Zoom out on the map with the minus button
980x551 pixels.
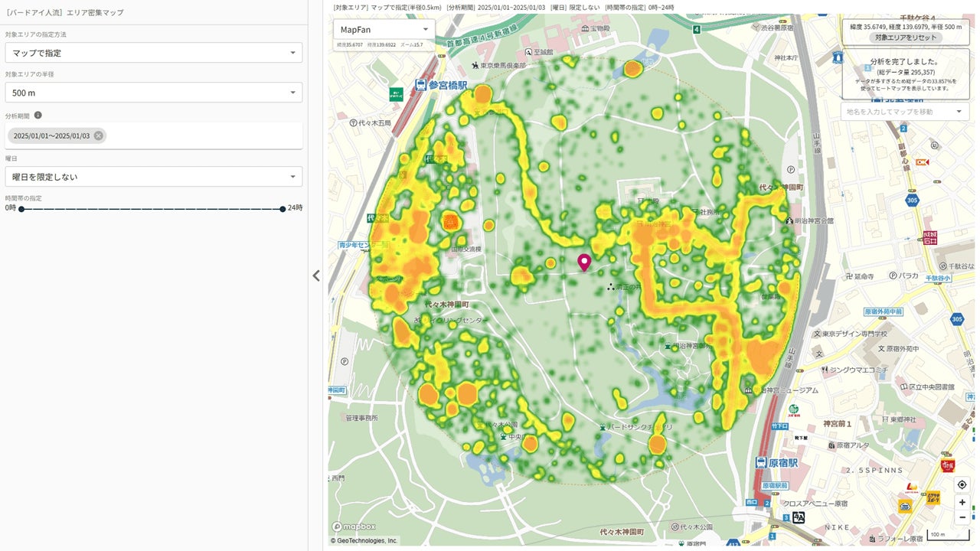(x=962, y=518)
